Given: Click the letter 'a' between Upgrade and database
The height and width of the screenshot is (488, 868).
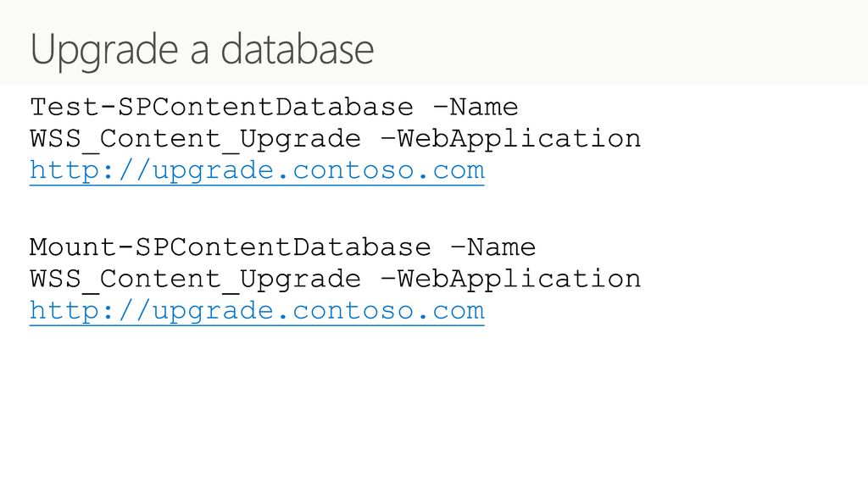Looking at the screenshot, I should click(199, 53).
